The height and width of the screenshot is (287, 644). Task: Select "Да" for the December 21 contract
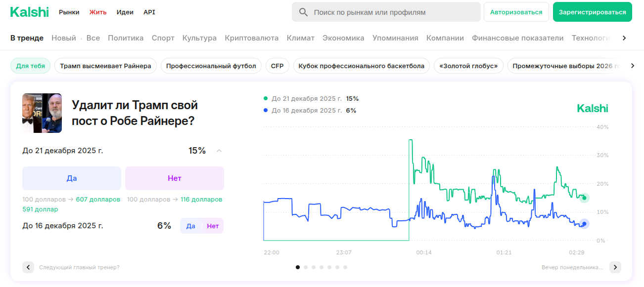72,178
